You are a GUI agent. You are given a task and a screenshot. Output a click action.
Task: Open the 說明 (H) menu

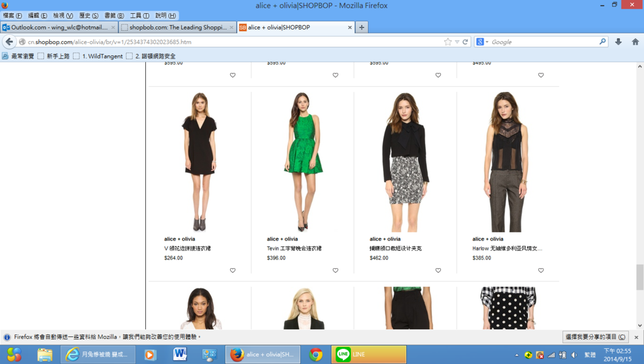[x=165, y=16]
